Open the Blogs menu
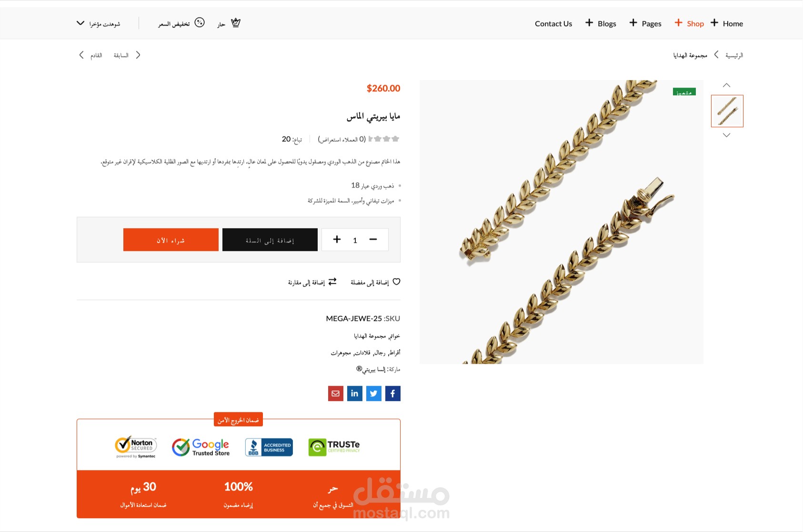 [x=601, y=23]
